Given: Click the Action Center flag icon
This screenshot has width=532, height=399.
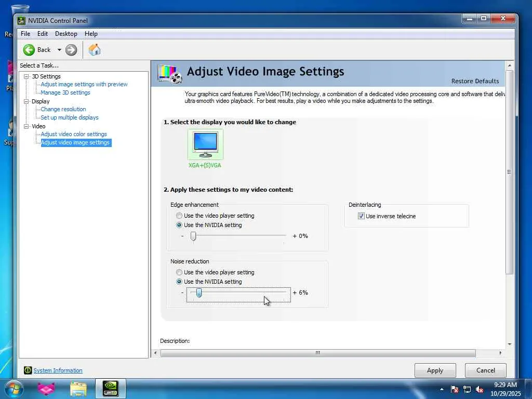Looking at the screenshot, I should (x=455, y=390).
